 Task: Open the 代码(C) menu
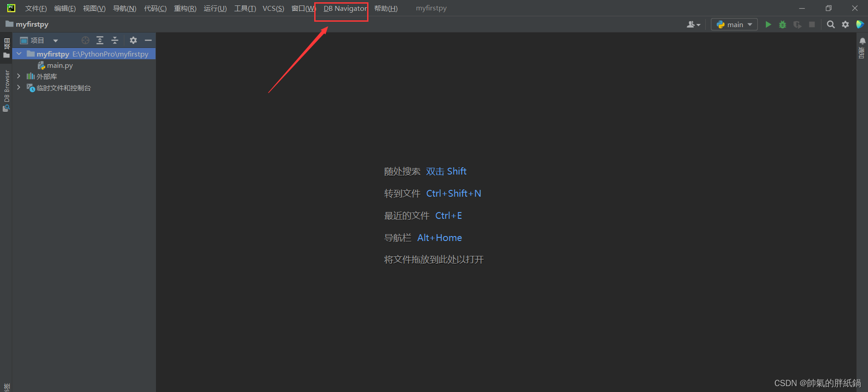(155, 8)
